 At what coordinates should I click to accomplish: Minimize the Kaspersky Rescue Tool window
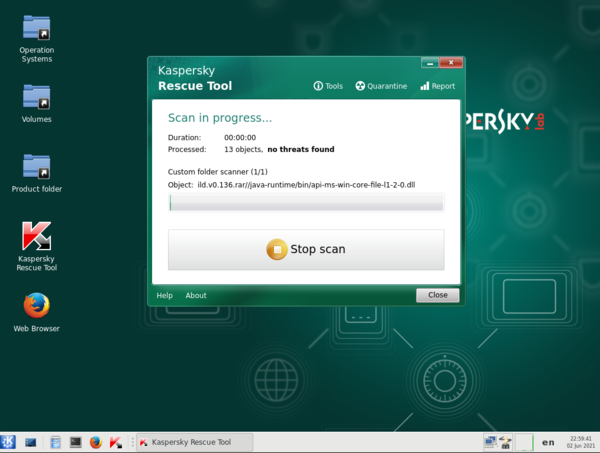point(430,63)
